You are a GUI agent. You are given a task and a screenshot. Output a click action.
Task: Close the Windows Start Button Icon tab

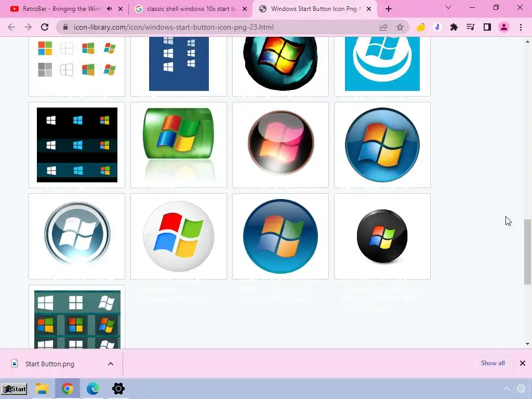click(x=369, y=9)
